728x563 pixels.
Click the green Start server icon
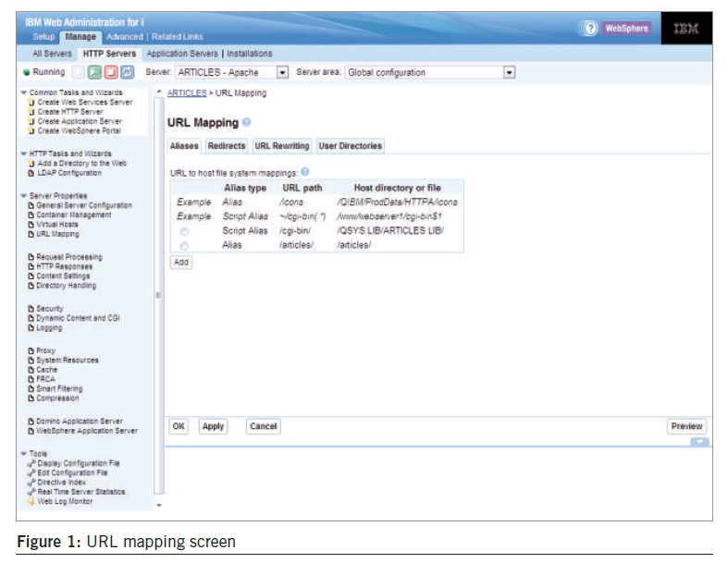tap(94, 72)
